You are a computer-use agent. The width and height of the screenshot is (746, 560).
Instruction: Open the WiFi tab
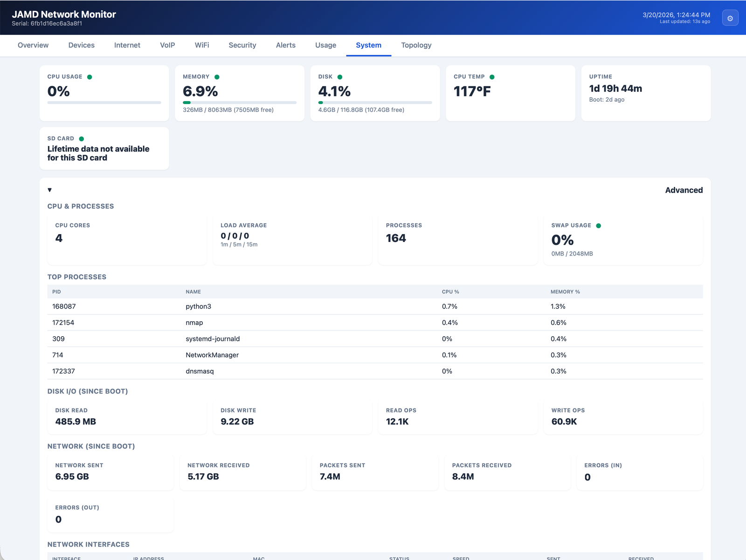point(202,45)
